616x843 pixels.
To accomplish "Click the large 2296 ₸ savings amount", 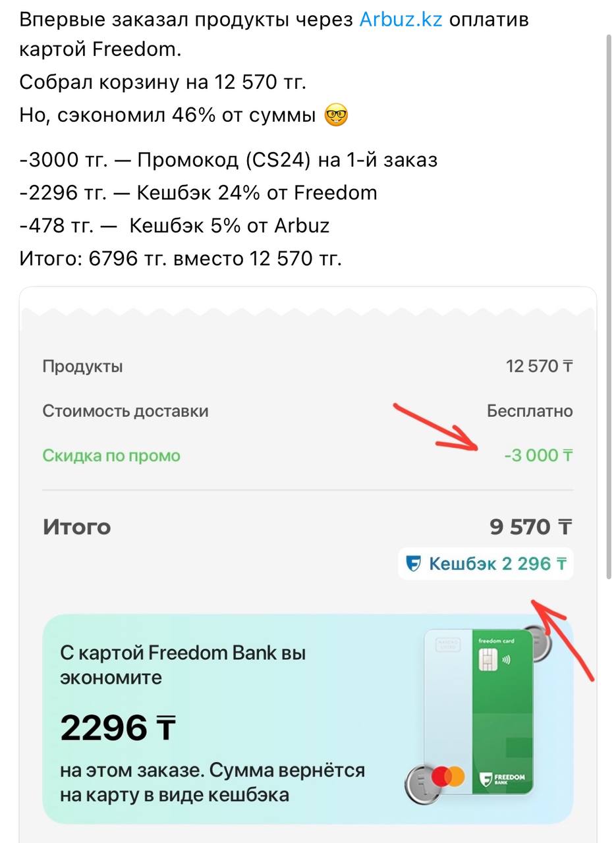I will 118,728.
